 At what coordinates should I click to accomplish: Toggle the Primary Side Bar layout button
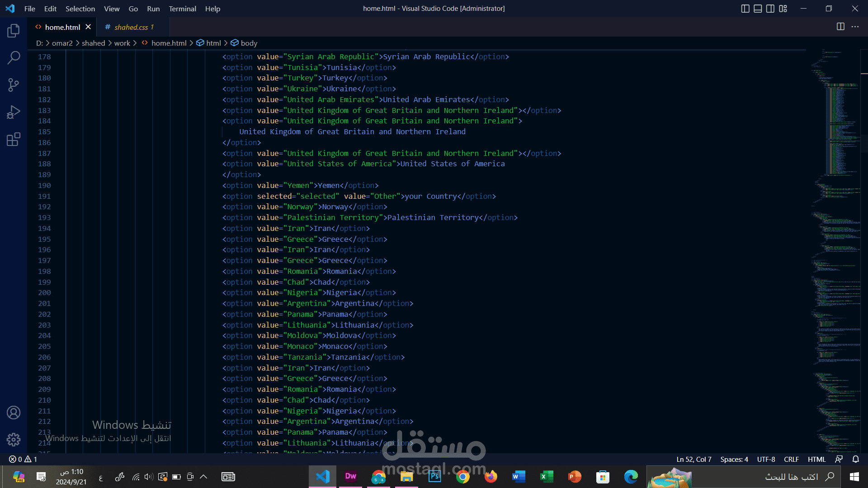pos(745,9)
